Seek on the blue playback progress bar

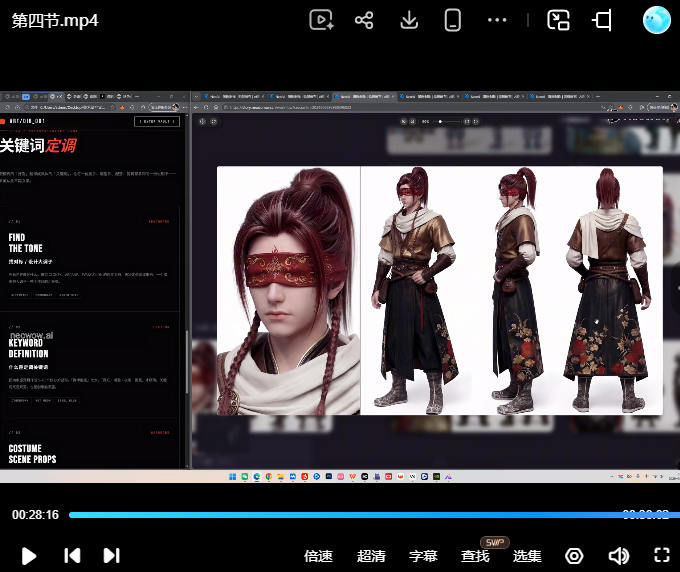374,515
